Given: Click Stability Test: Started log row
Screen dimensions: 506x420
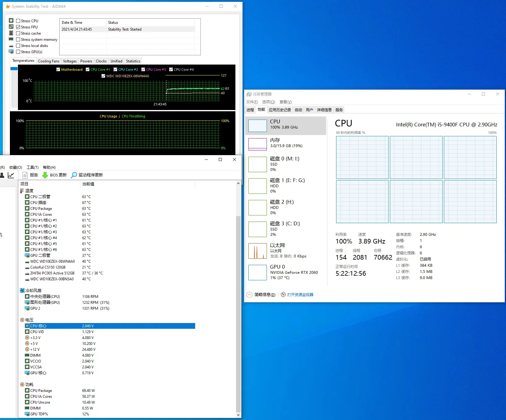Looking at the screenshot, I should click(128, 29).
